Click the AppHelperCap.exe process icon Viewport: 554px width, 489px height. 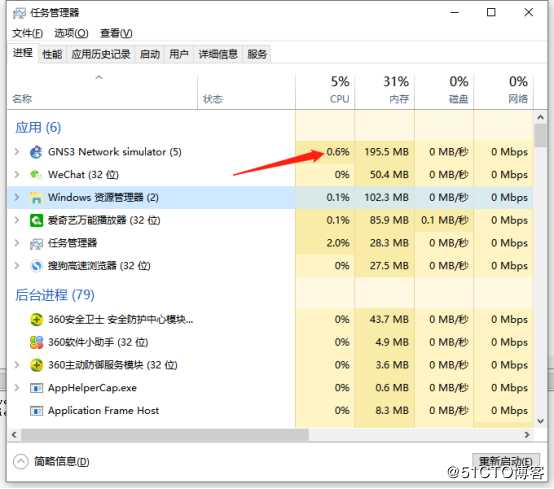(36, 388)
